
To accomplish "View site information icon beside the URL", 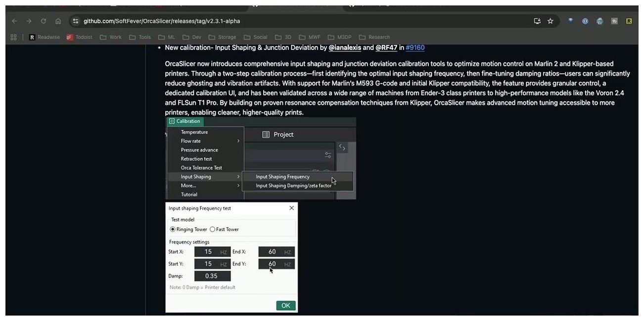I will (x=75, y=21).
